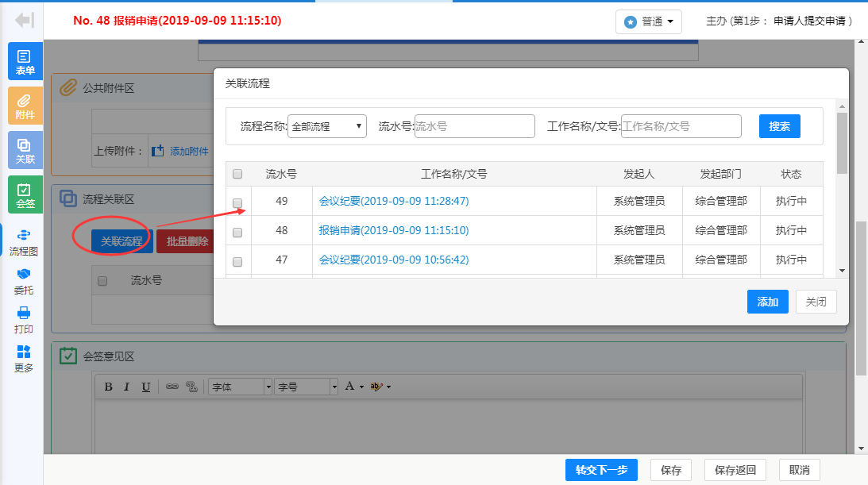The width and height of the screenshot is (868, 485).
Task: Select the 会签 countersign sidebar icon
Action: pos(25,194)
